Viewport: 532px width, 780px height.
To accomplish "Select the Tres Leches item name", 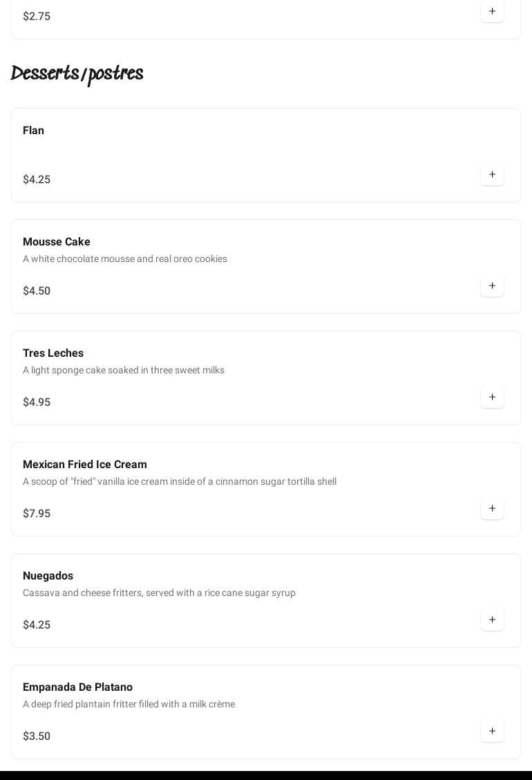I will 53,353.
